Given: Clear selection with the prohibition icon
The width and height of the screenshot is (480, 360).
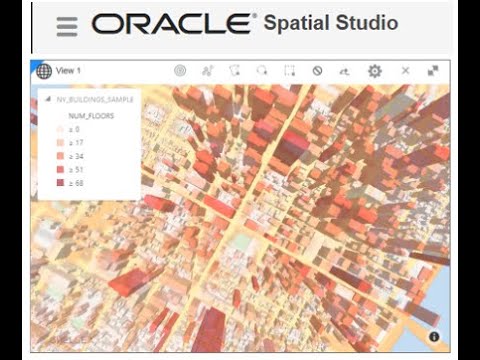Looking at the screenshot, I should click(317, 71).
